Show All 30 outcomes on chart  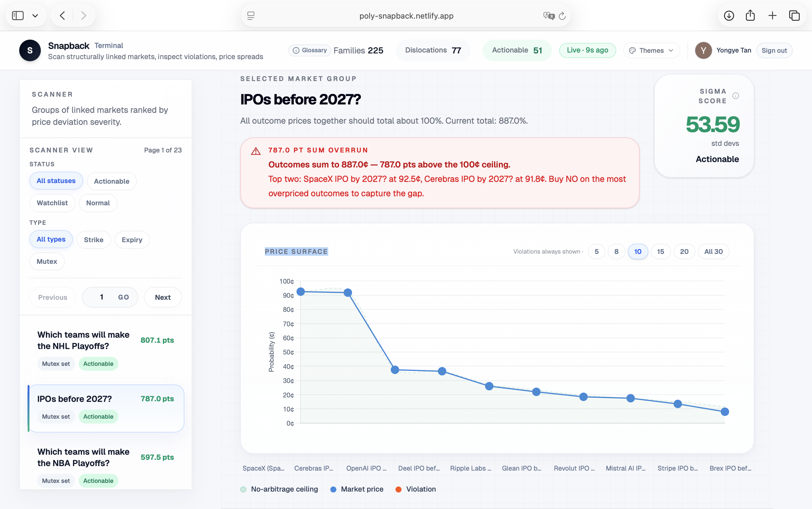[713, 251]
